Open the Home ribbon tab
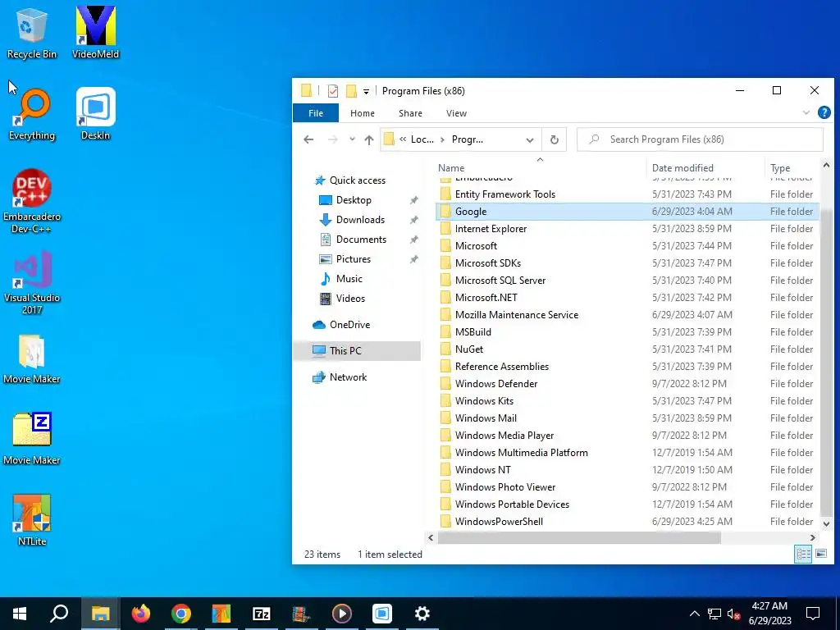The width and height of the screenshot is (840, 630). pyautogui.click(x=363, y=113)
